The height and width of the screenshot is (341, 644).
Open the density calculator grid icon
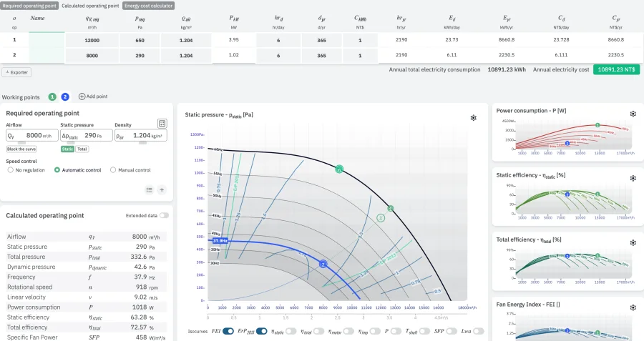[x=162, y=124]
